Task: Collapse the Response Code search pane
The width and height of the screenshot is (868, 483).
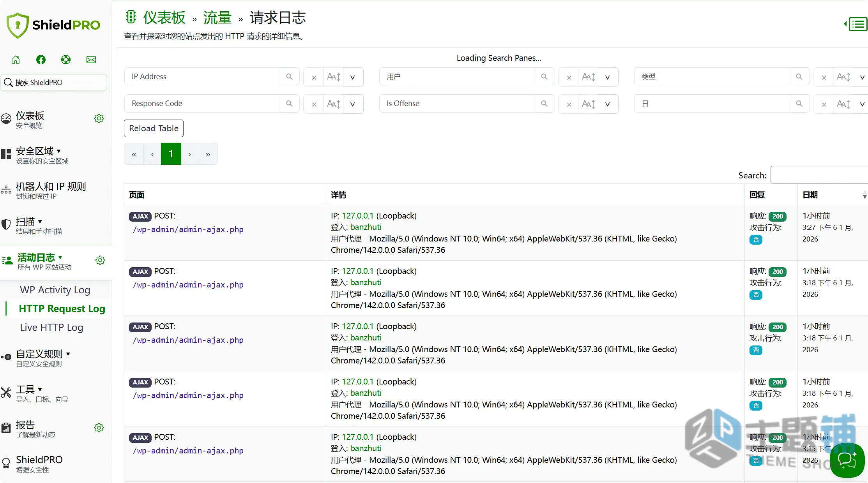Action: 353,104
